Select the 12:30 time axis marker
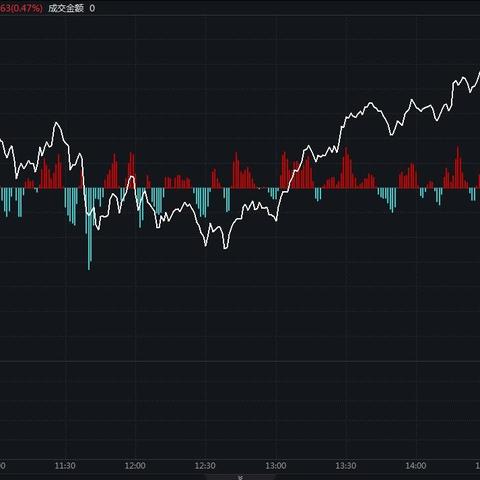 [x=205, y=465]
